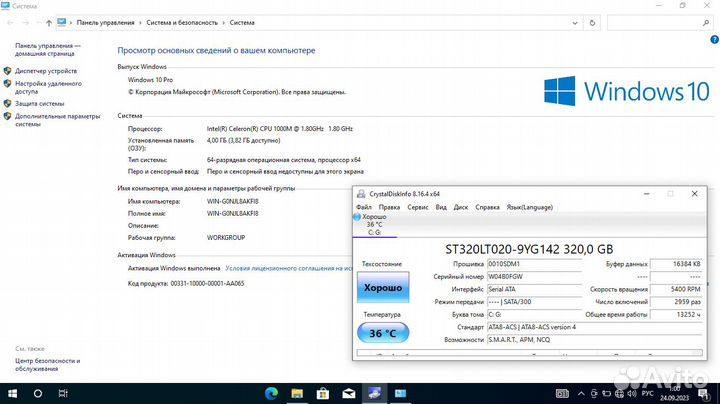Open the Windows Start menu
This screenshot has height=404, width=720.
click(x=12, y=393)
